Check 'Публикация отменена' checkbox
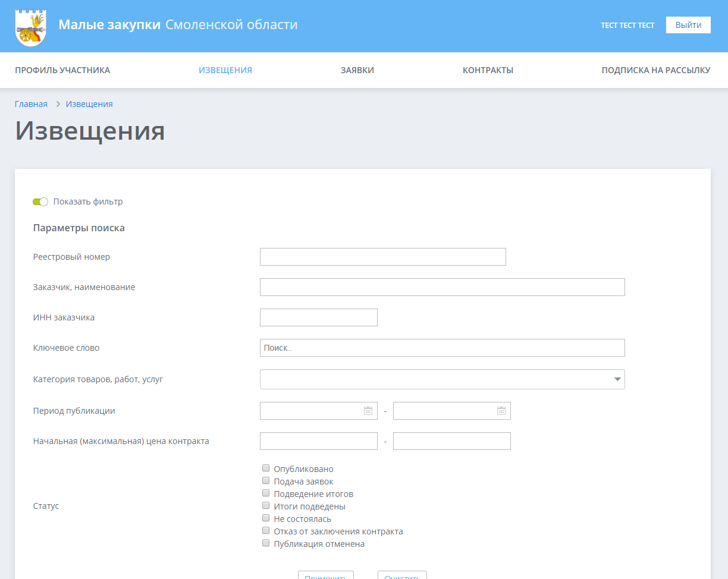This screenshot has height=579, width=728. point(266,543)
